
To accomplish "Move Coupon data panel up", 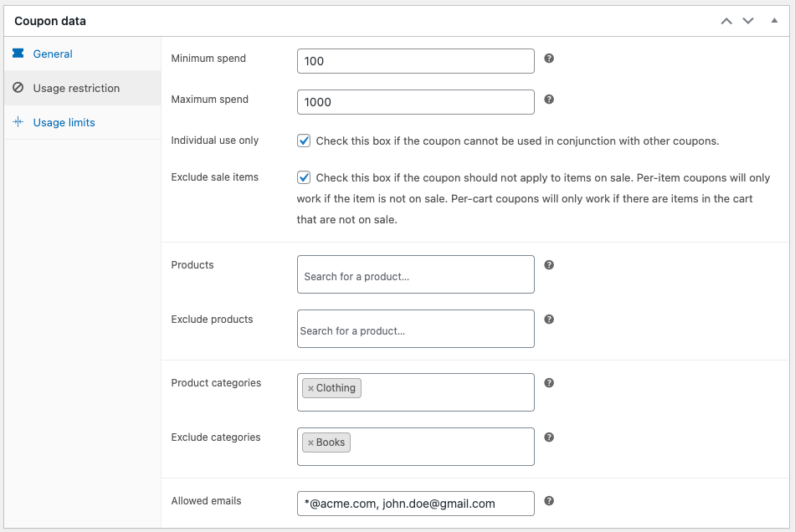I will point(726,21).
